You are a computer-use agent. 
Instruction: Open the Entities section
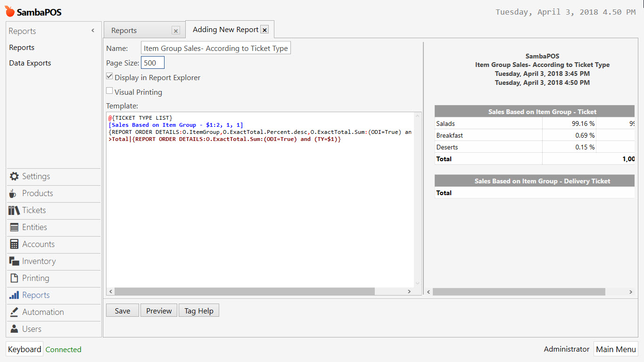click(34, 228)
